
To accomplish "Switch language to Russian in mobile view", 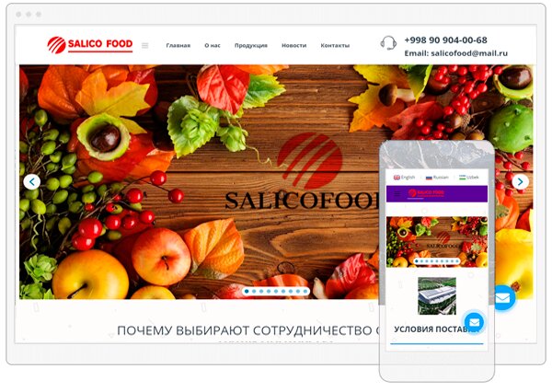I will point(437,178).
